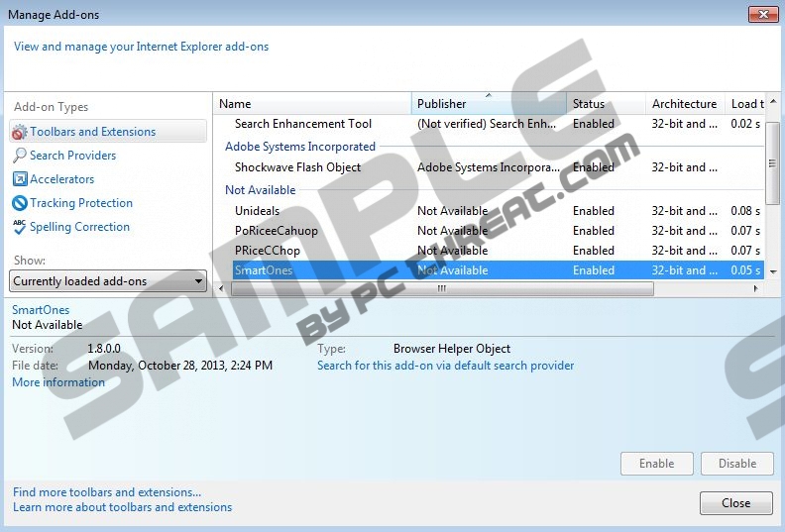Click the Spelling Correction icon
Viewport: 785px width, 532px height.
coord(19,227)
